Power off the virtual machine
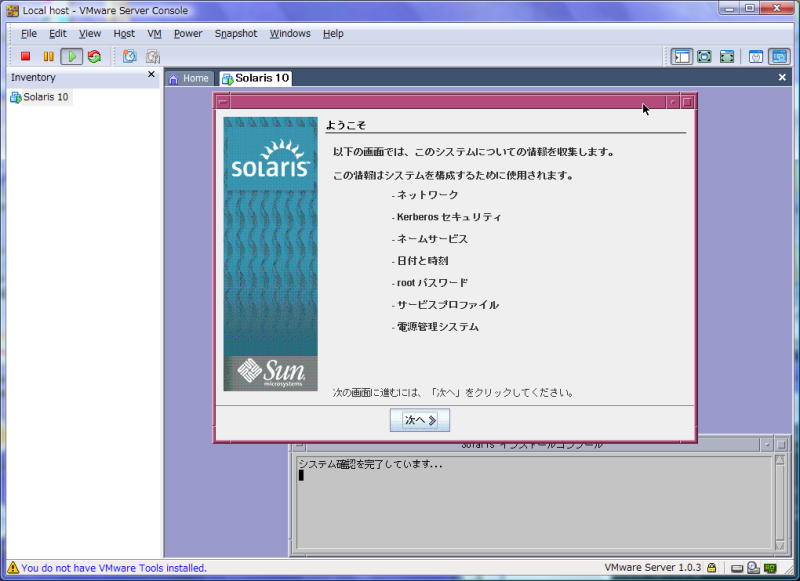Viewport: 800px width, 581px height. point(28,56)
